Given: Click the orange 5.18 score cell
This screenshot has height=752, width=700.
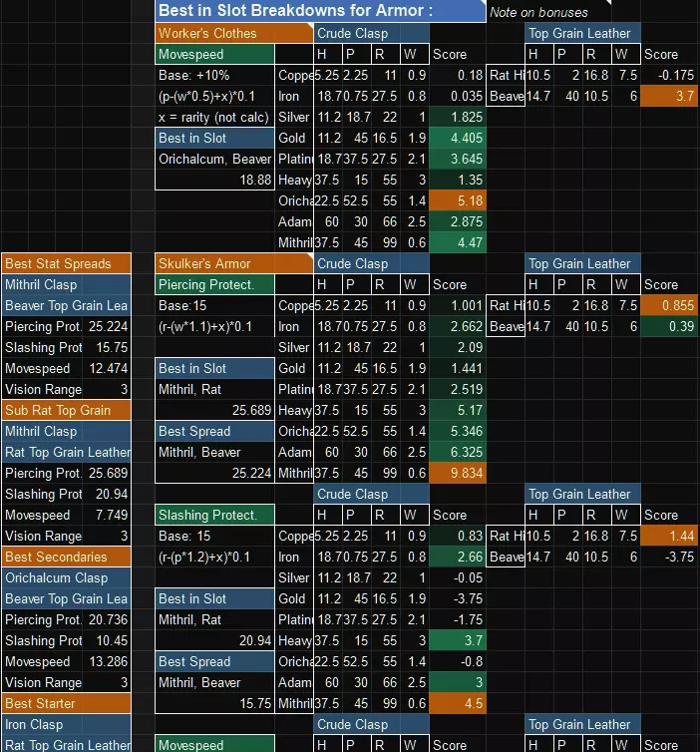Looking at the screenshot, I should pyautogui.click(x=458, y=200).
